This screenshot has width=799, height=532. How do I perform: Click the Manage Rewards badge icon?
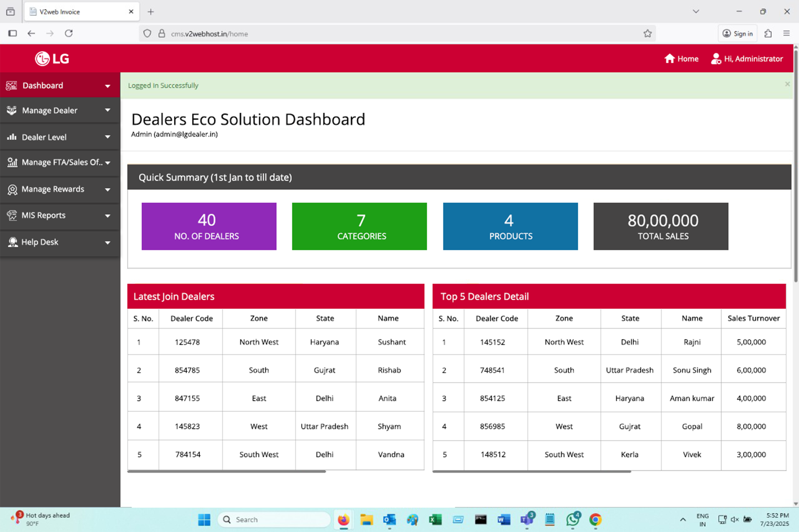click(12, 189)
